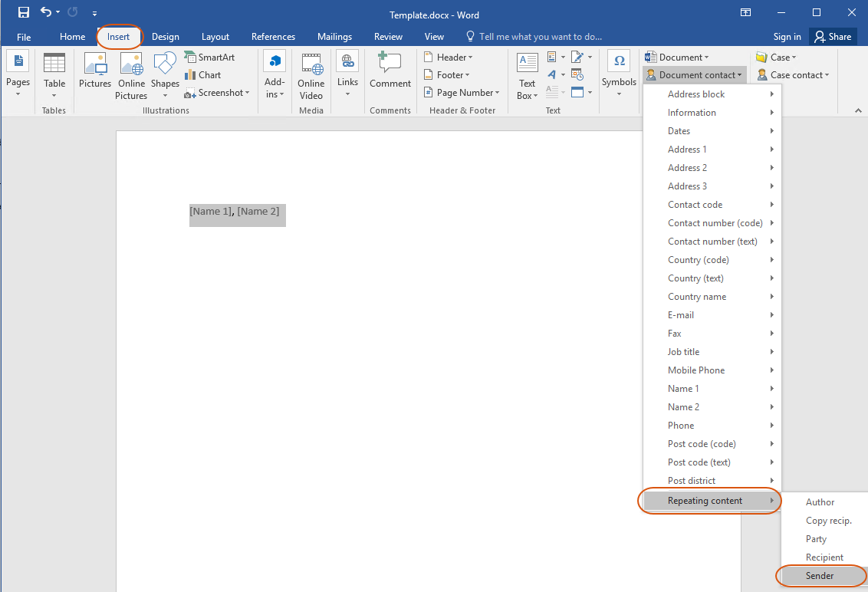868x592 pixels.
Task: Click the Sign in link
Action: click(x=787, y=37)
